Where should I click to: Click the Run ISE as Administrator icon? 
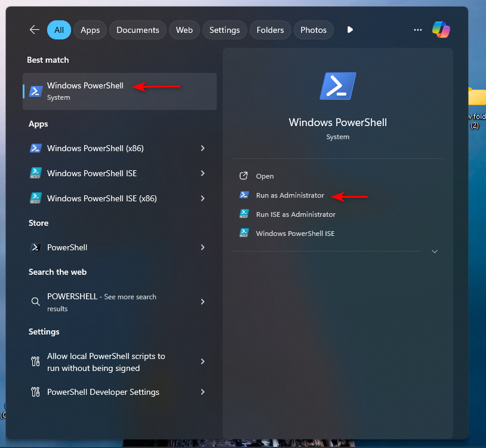[x=244, y=214]
